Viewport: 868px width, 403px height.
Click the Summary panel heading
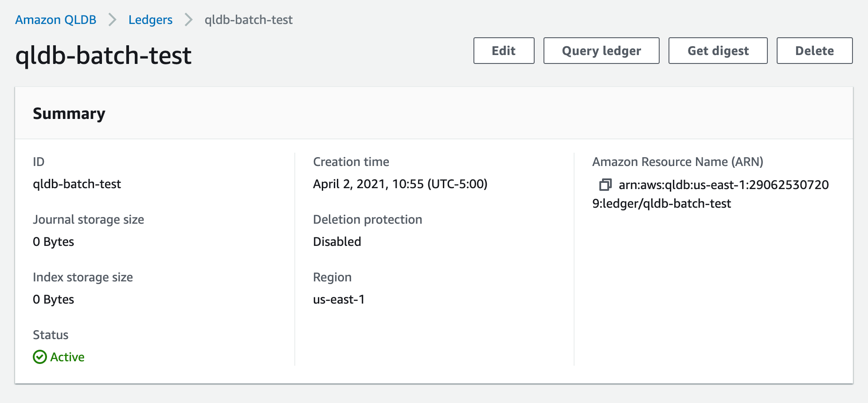(x=69, y=114)
